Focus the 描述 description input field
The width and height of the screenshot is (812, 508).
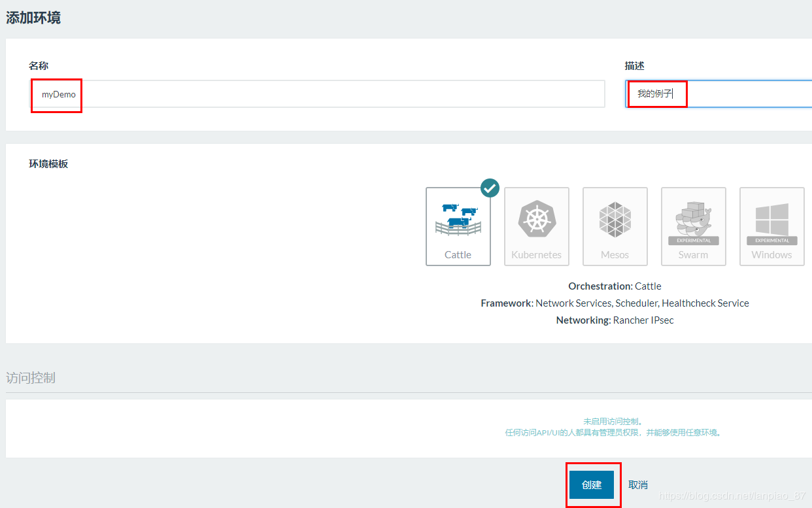[x=719, y=94]
